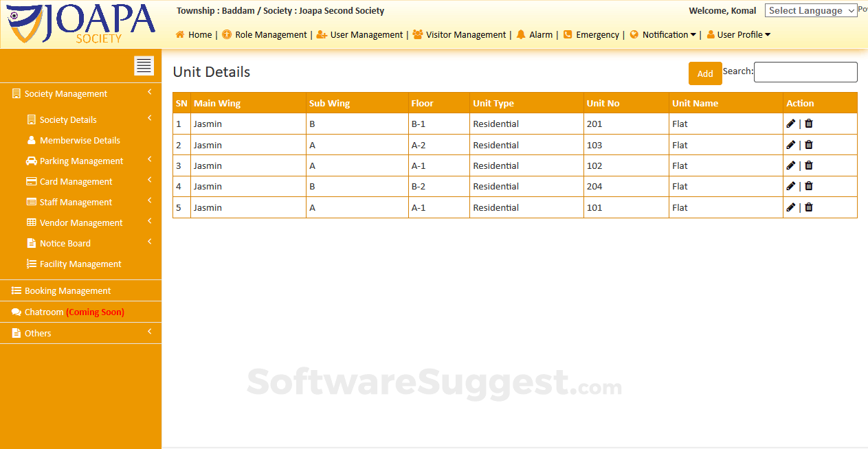Click the delete trash icon for unit 103
Screen dimensions: 868x449
pyautogui.click(x=808, y=144)
